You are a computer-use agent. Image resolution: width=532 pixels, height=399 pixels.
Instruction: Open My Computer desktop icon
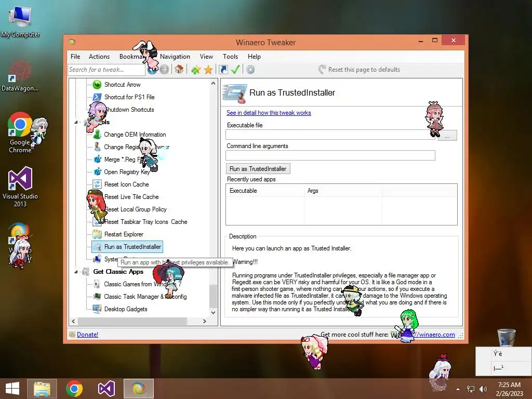coord(20,21)
